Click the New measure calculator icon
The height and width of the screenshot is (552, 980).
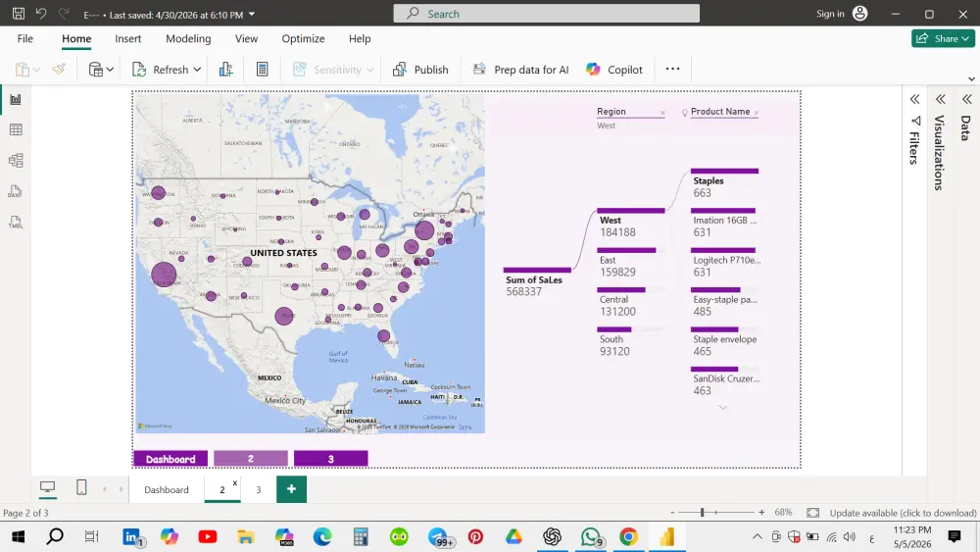tap(263, 70)
